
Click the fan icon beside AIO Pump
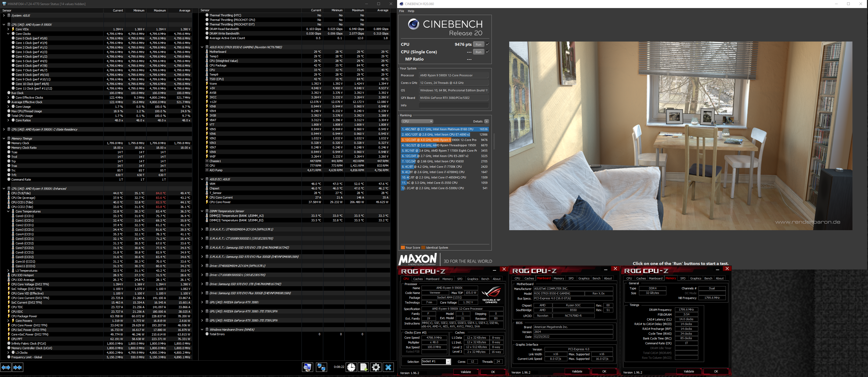(x=207, y=170)
